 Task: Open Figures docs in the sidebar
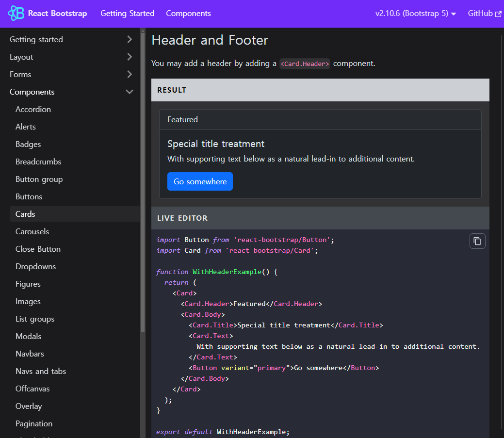click(x=28, y=284)
